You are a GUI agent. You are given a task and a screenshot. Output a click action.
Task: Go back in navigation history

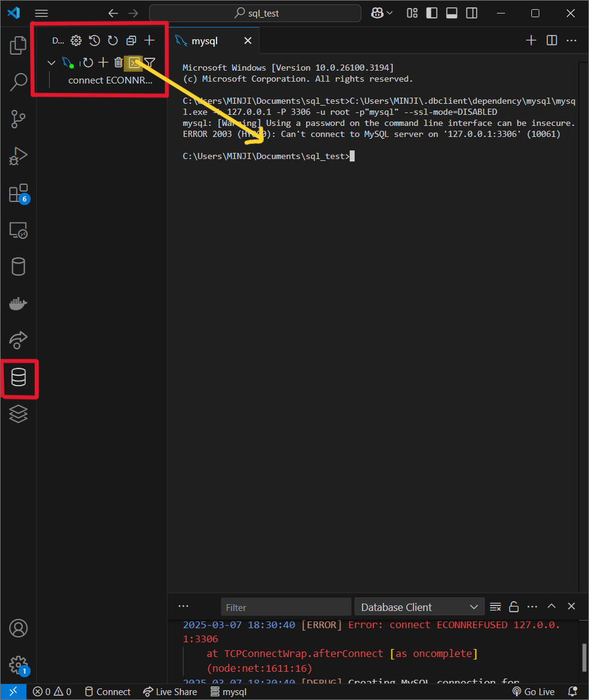pos(113,14)
